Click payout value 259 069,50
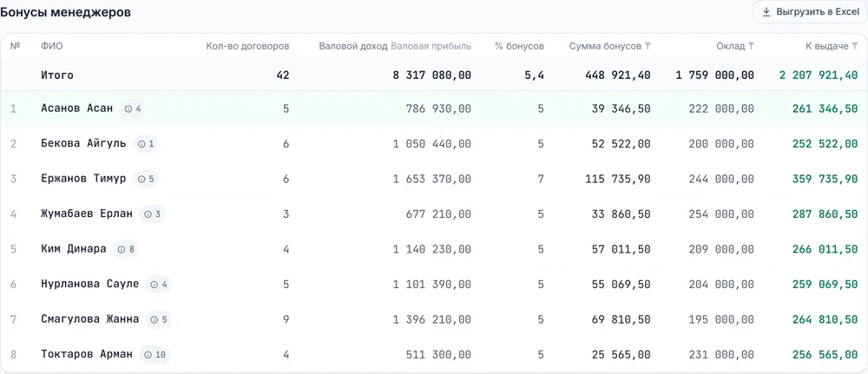Screen dimensions: 868x374 825,285
